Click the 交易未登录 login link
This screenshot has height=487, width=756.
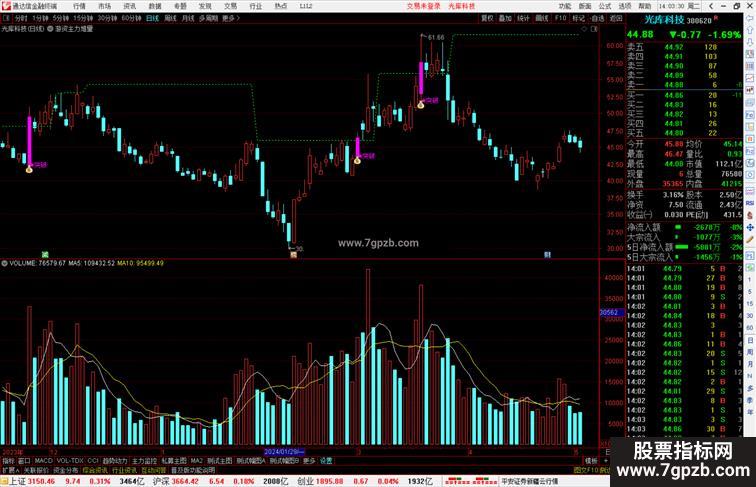423,6
